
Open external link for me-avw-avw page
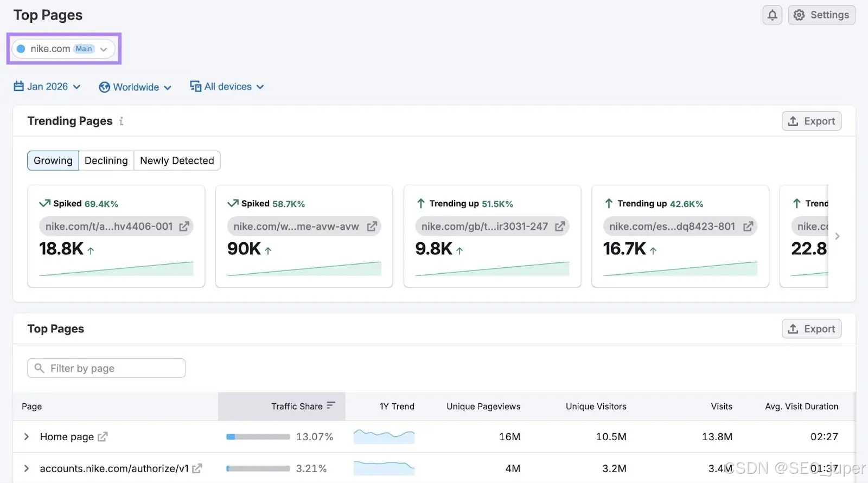click(x=372, y=227)
